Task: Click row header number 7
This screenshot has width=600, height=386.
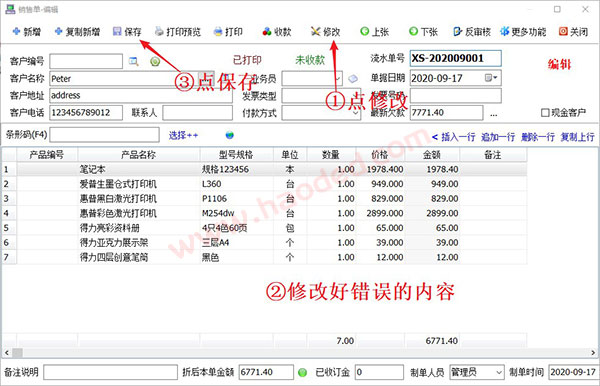Action: 8,257
